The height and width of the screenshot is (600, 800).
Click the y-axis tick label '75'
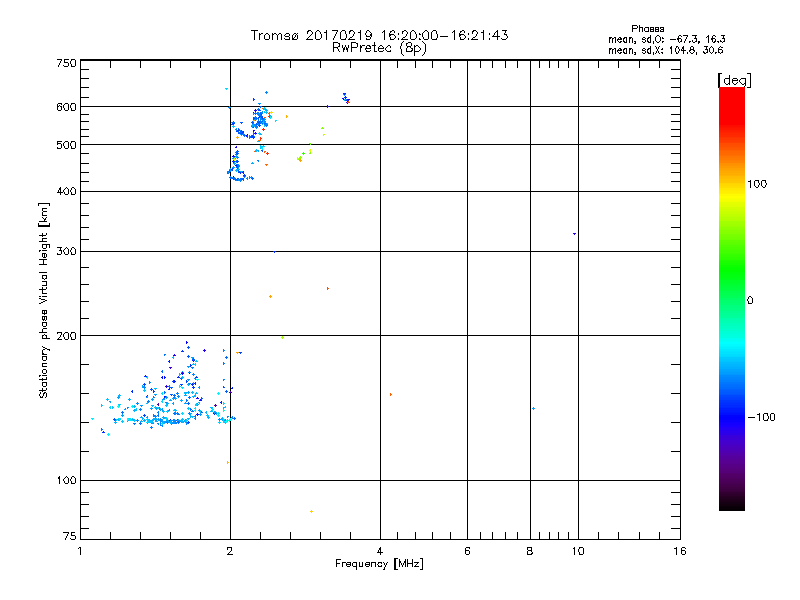pos(70,536)
